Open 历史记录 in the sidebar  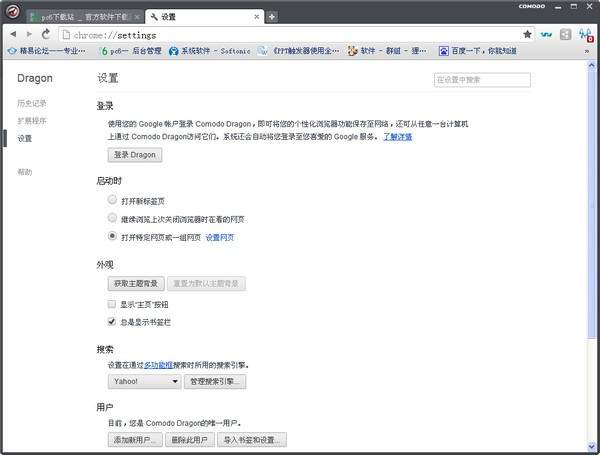(31, 103)
